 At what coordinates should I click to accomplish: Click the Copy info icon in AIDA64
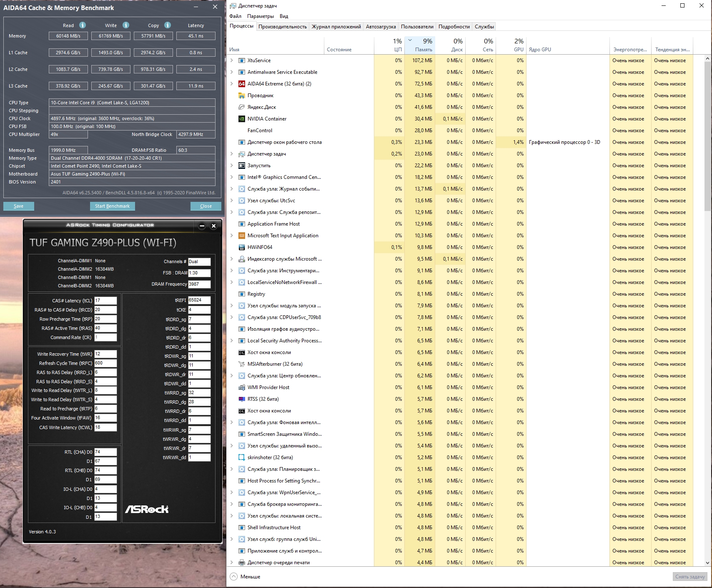pyautogui.click(x=168, y=25)
